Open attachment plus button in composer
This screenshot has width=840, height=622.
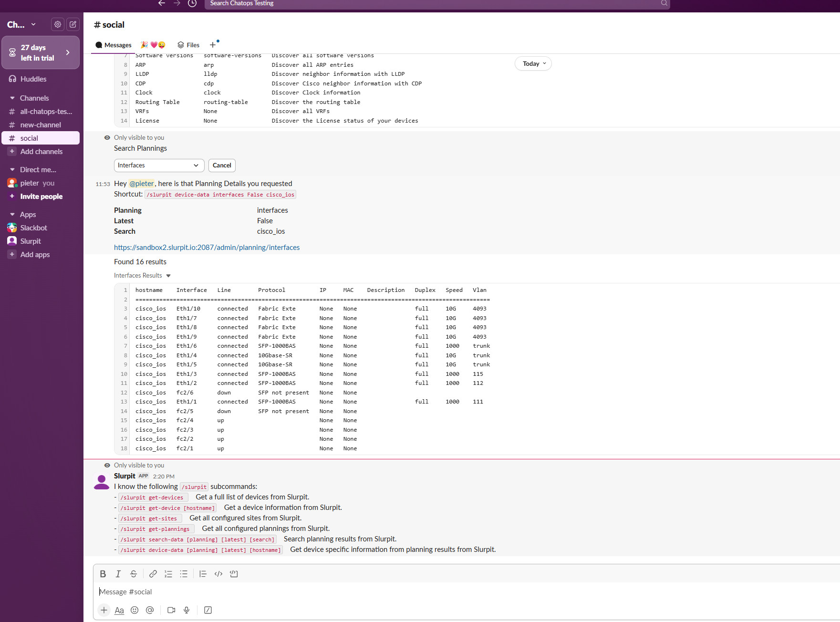[x=104, y=610]
